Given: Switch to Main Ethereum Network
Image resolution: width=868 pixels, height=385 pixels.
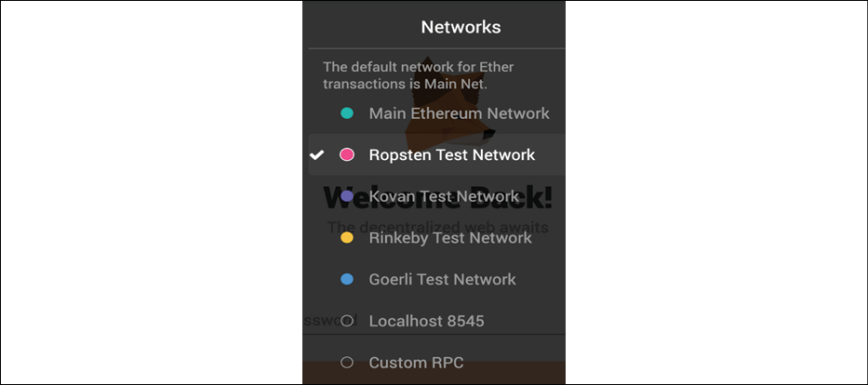Looking at the screenshot, I should pos(436,113).
